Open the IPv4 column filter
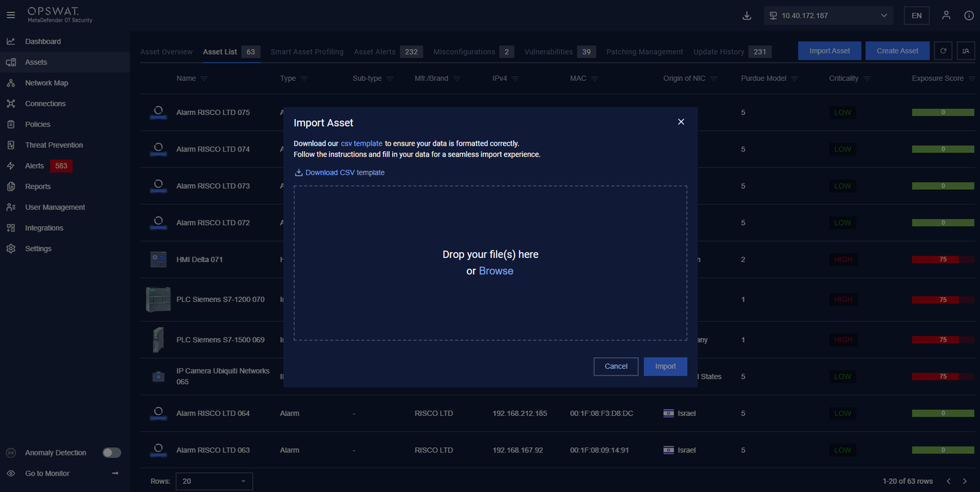The height and width of the screenshot is (492, 980). [x=515, y=79]
